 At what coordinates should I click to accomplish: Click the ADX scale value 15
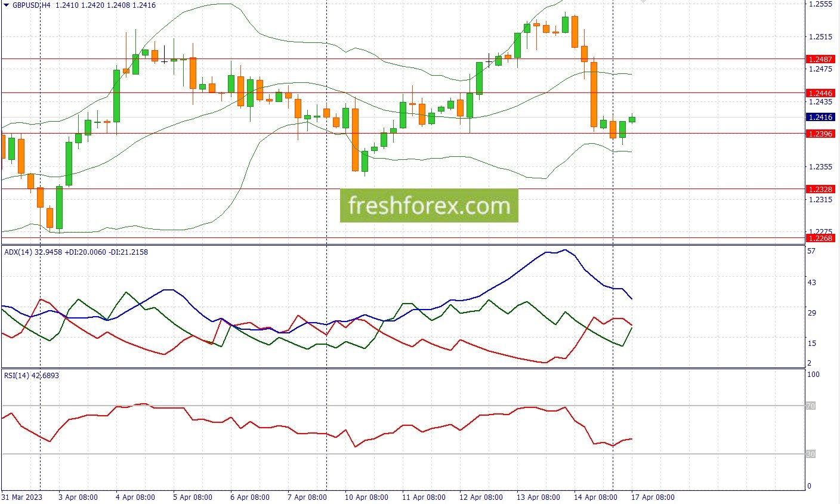tap(811, 344)
